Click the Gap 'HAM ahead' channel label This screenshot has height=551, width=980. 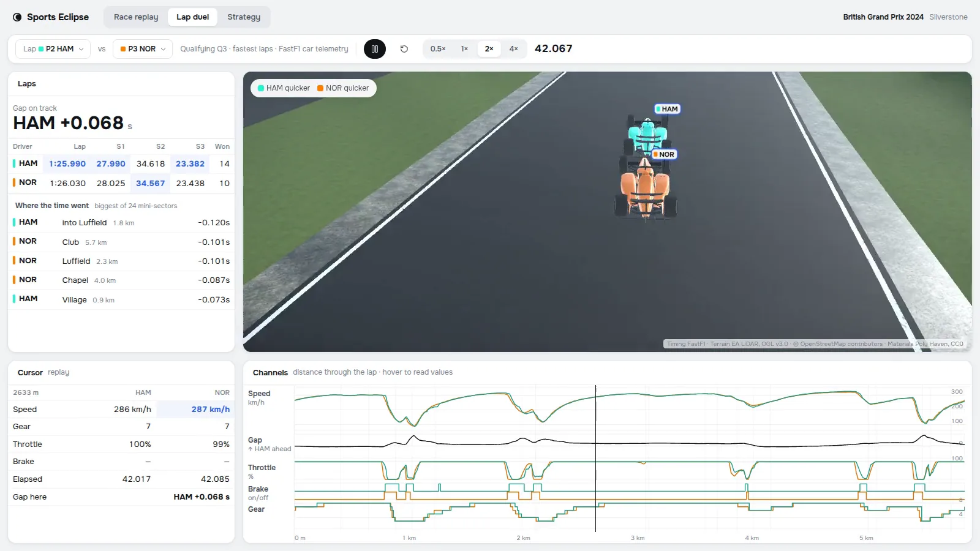(269, 444)
